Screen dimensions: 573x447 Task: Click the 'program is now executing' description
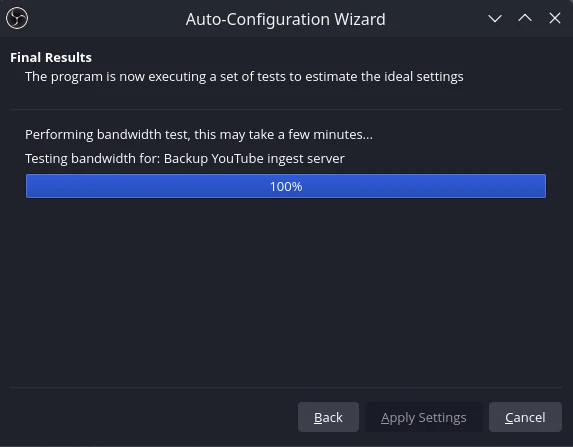click(x=244, y=77)
